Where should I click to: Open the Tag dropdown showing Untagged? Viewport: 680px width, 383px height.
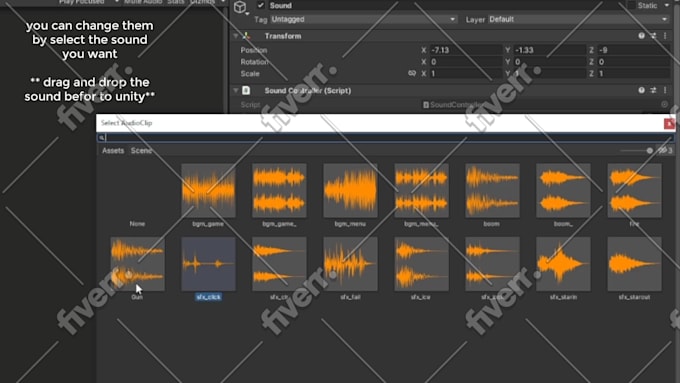click(363, 20)
